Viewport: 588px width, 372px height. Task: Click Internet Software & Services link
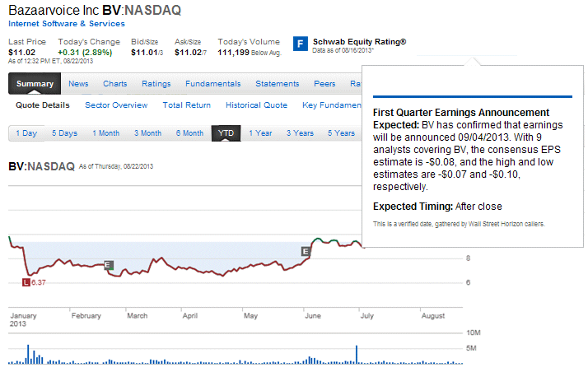[67, 24]
